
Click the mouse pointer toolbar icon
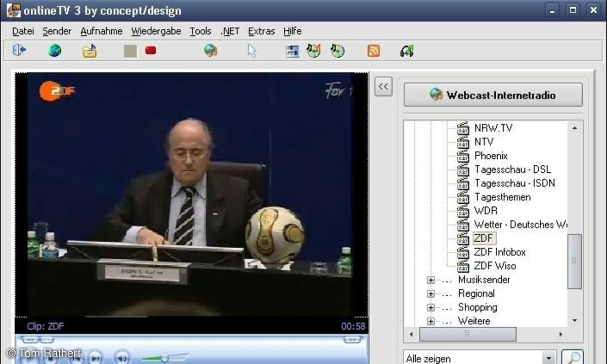coord(252,51)
